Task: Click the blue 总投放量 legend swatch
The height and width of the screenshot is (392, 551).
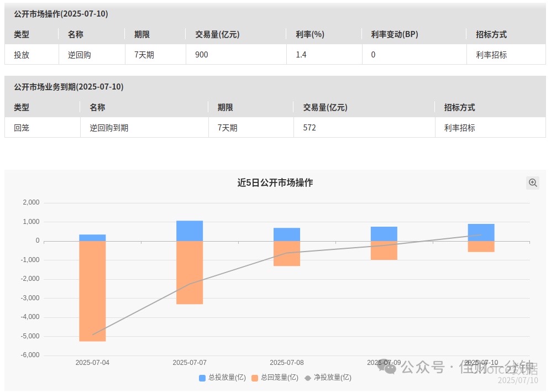Action: coord(202,378)
